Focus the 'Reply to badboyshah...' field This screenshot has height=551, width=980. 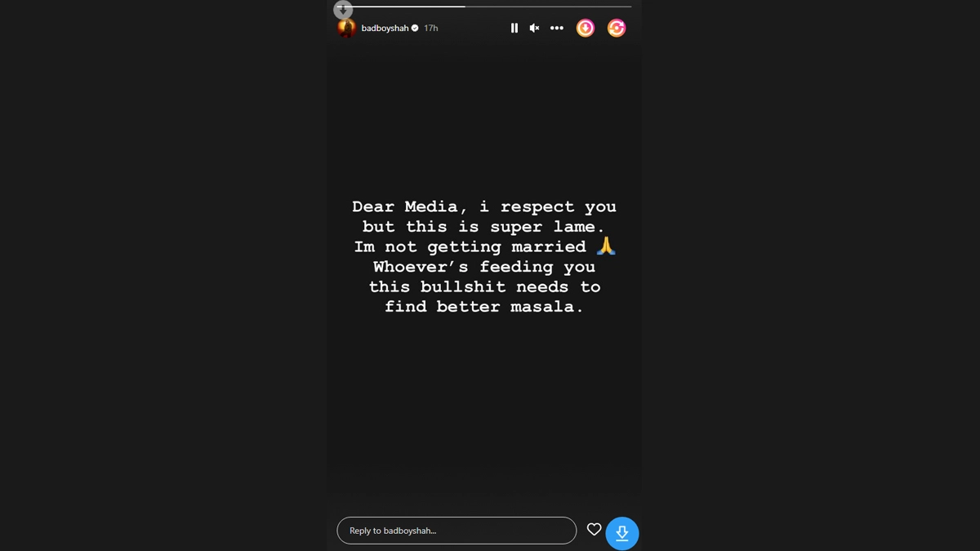[457, 531]
